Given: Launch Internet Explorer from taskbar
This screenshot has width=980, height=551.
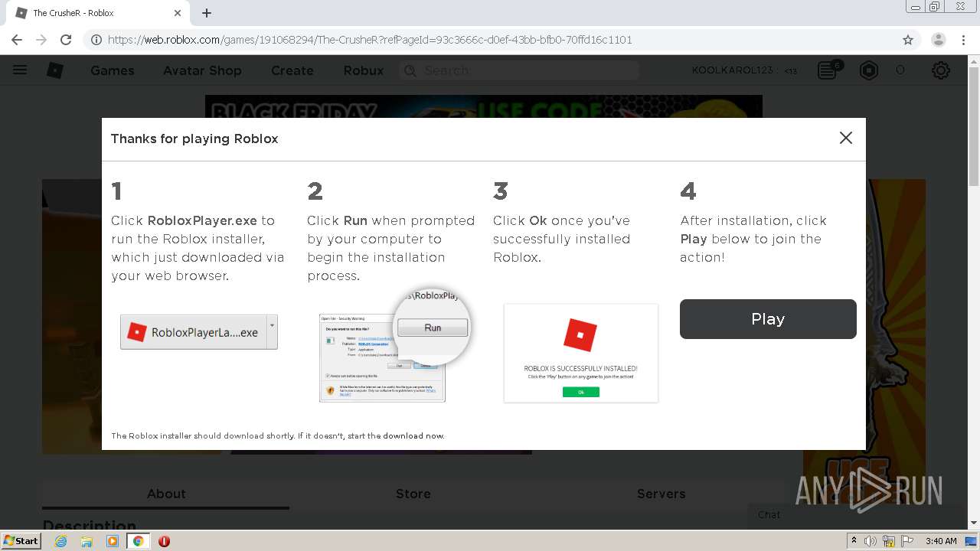Looking at the screenshot, I should 60,541.
